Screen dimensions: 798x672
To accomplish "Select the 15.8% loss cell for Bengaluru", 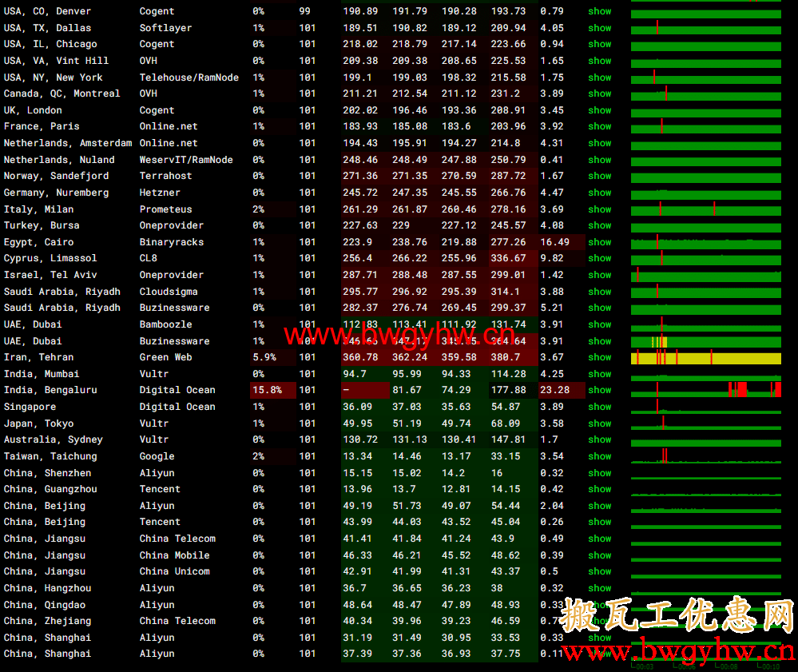I will click(x=272, y=390).
